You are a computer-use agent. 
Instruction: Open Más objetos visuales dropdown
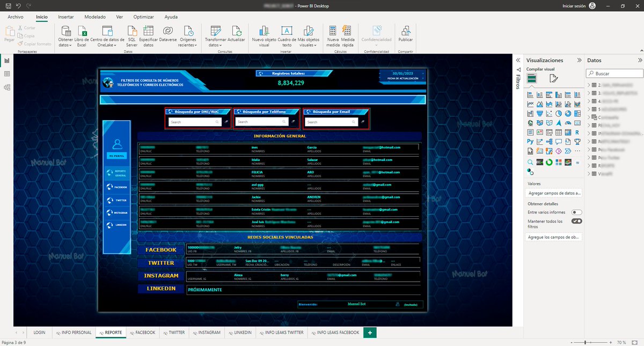(x=309, y=36)
